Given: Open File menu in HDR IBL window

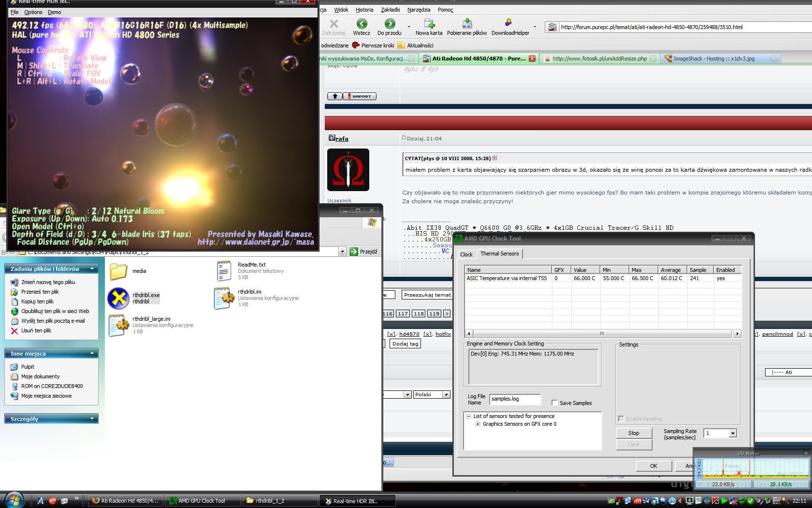Looking at the screenshot, I should [x=14, y=12].
